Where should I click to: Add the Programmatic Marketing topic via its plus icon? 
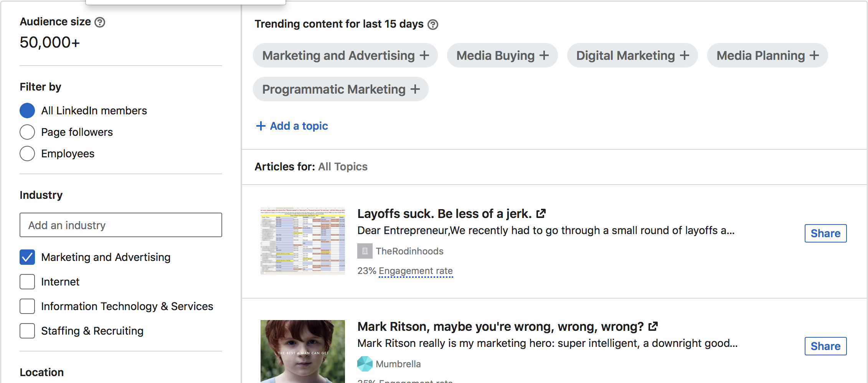click(416, 89)
